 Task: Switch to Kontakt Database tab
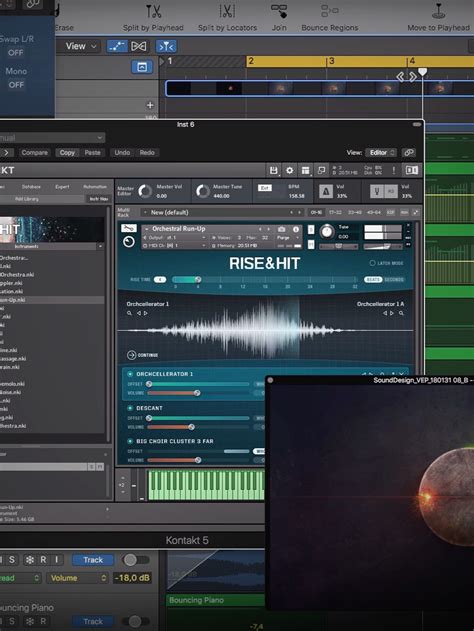(31, 187)
